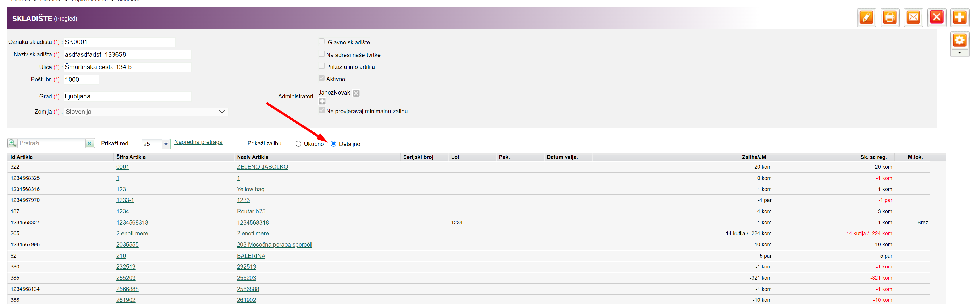This screenshot has height=304, width=980.
Task: Click Id Artikla value 1234567995
Action: tap(25, 245)
